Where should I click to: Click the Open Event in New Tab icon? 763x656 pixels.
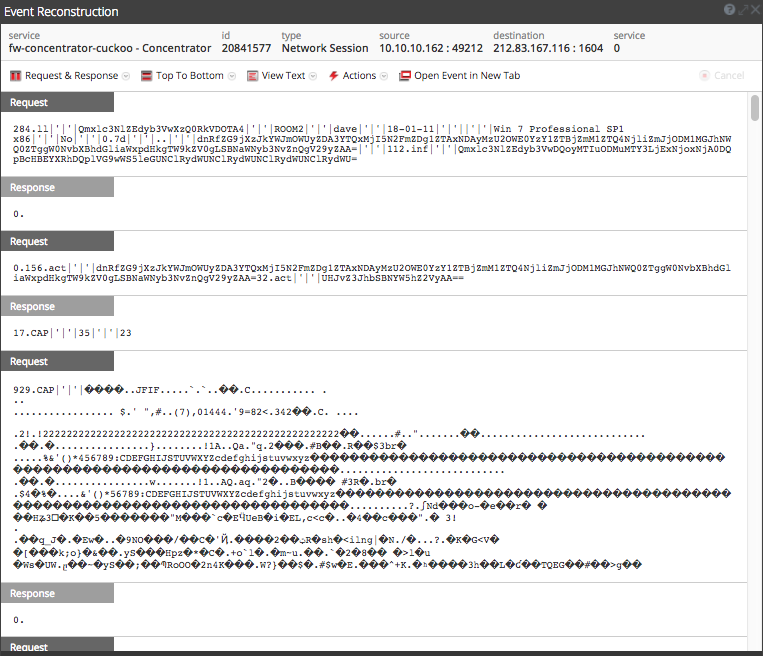[x=404, y=76]
